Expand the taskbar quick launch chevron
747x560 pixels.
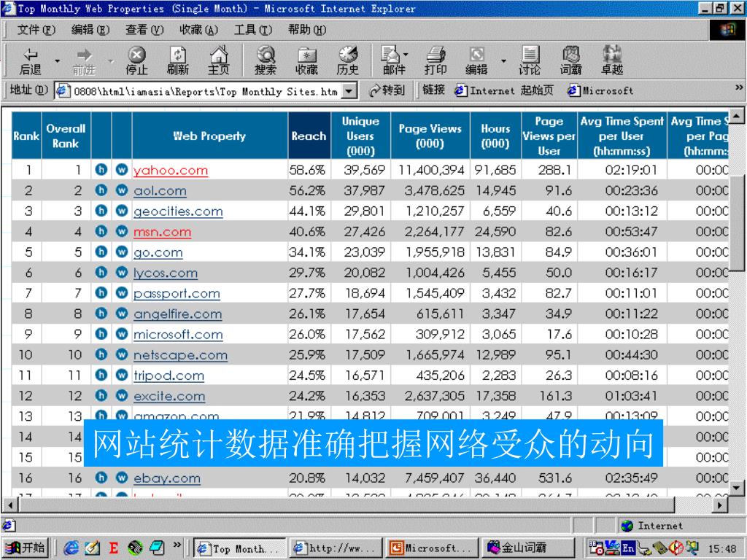(177, 544)
